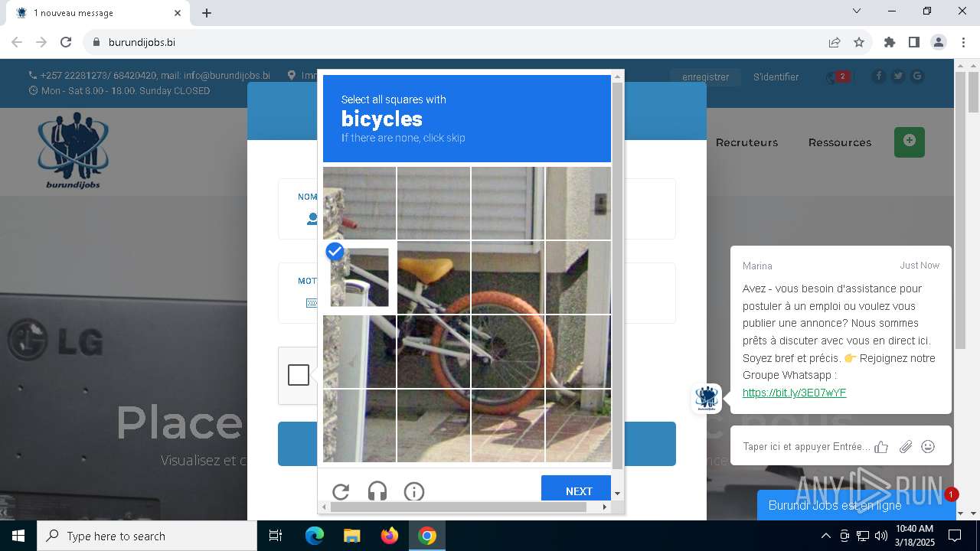Click the taskbar search box
This screenshot has width=980, height=551.
tap(147, 536)
